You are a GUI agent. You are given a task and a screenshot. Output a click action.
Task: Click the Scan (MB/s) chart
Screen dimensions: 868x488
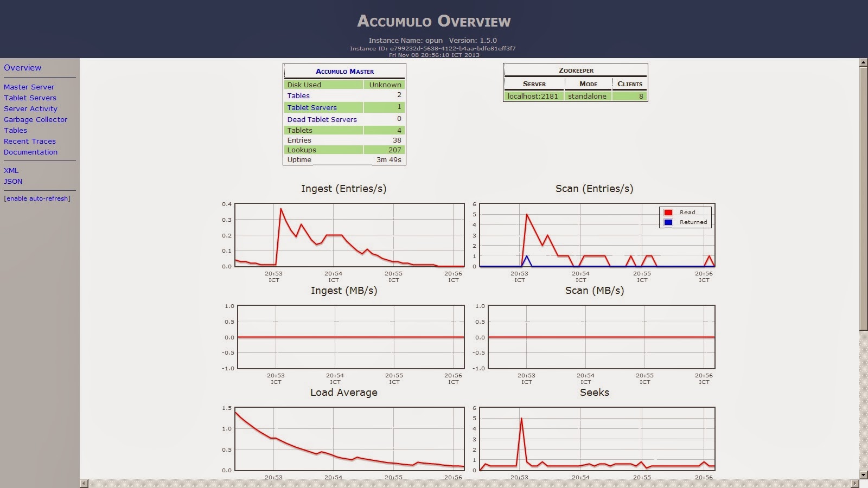[602, 337]
